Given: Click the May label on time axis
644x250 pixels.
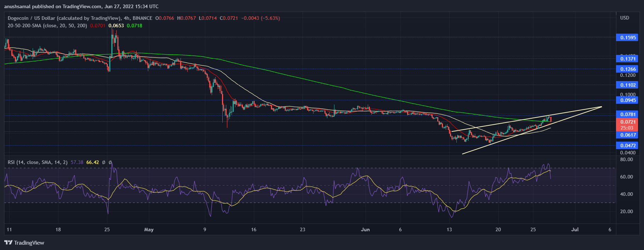Looking at the screenshot, I should point(149,229).
